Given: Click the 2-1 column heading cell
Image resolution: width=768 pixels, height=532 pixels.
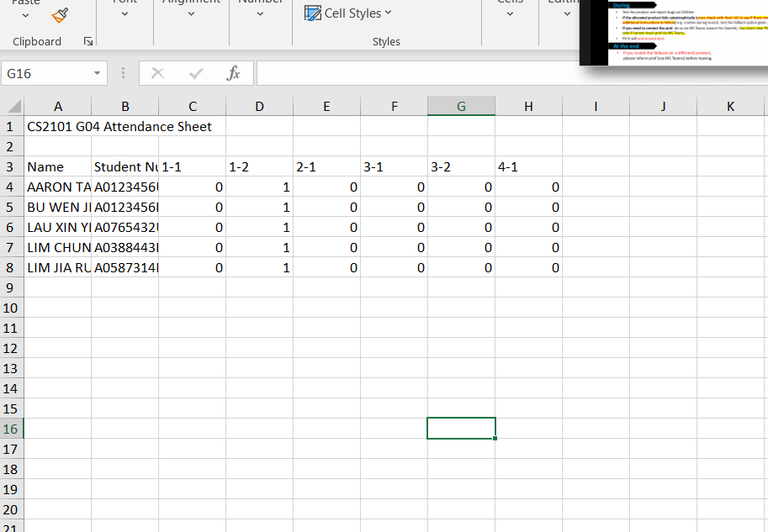Looking at the screenshot, I should (x=326, y=167).
